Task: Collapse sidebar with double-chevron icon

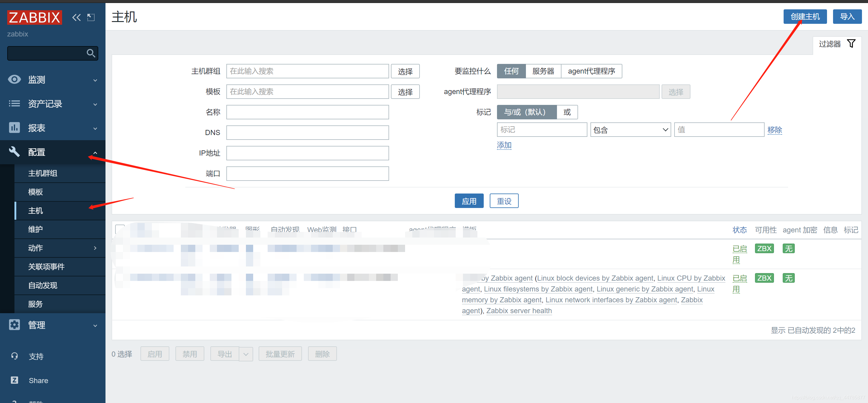Action: [x=77, y=17]
